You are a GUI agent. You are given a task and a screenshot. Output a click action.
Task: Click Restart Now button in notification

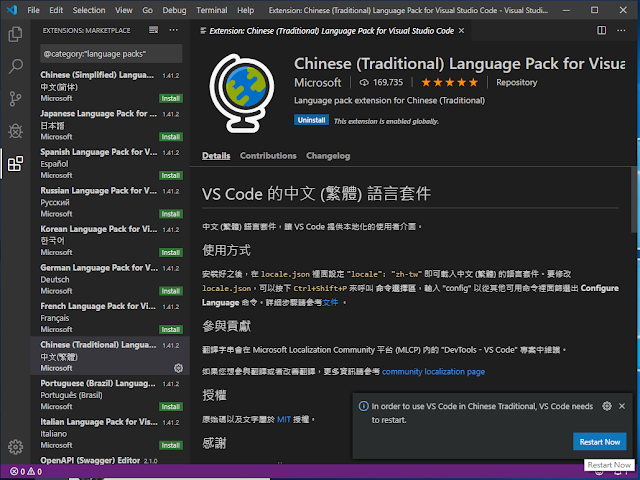click(600, 442)
